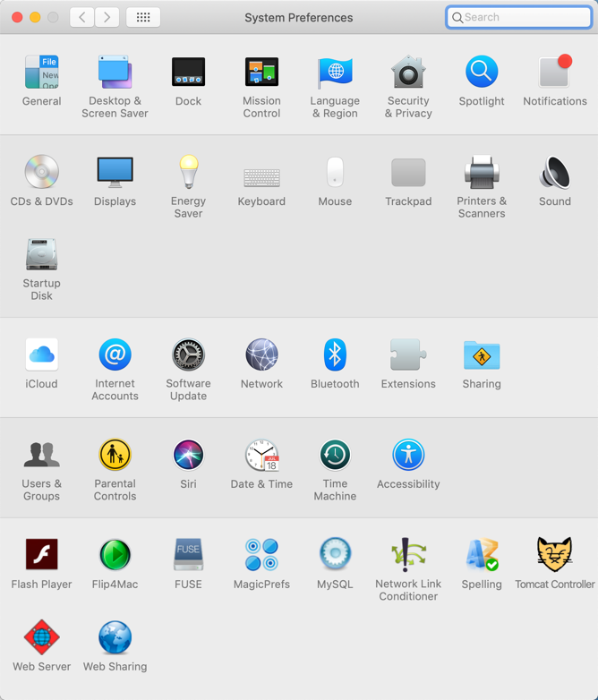Image resolution: width=598 pixels, height=700 pixels.
Task: Minimize the System Preferences window
Action: point(35,17)
